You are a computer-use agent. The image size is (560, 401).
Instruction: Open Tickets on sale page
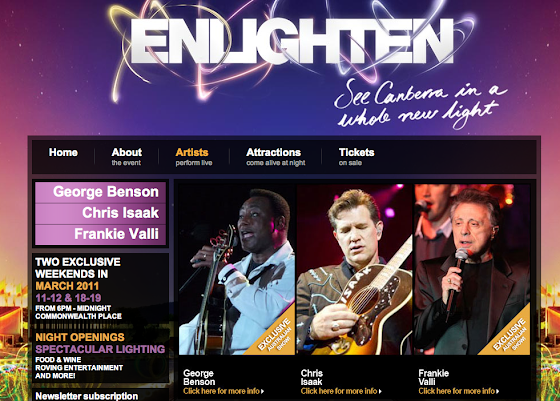click(356, 157)
